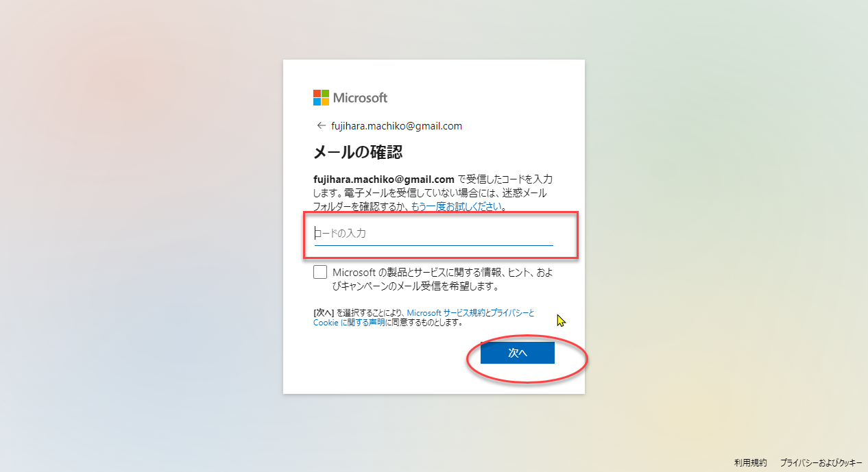Click the メールの確認 heading
The image size is (868, 472).
point(357,151)
